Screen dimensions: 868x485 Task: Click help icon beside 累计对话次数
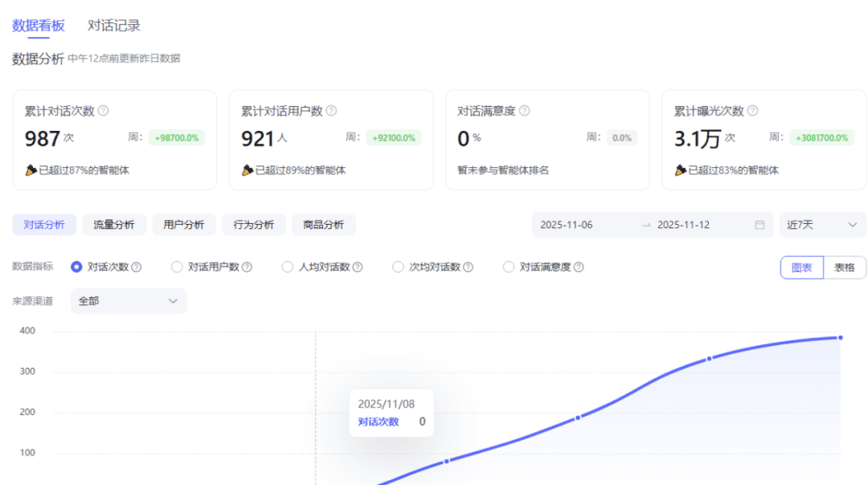104,112
